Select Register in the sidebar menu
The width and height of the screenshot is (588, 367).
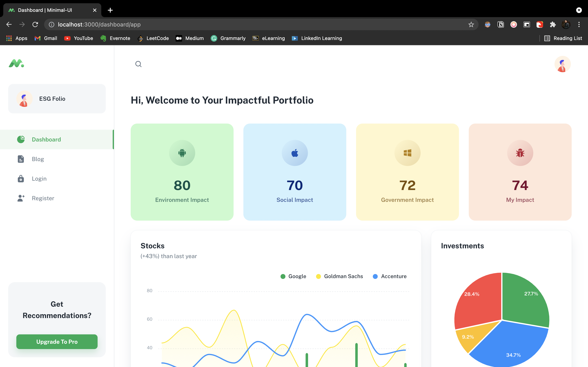[x=43, y=198]
